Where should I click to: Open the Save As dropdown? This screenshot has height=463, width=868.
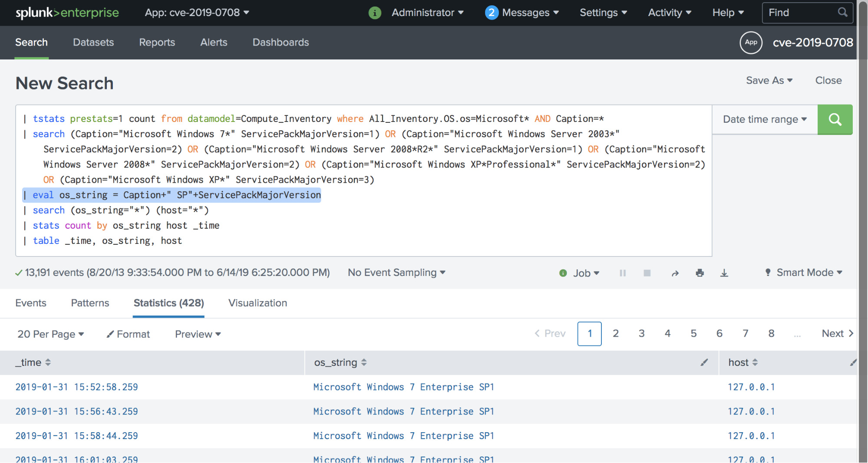[x=769, y=81]
